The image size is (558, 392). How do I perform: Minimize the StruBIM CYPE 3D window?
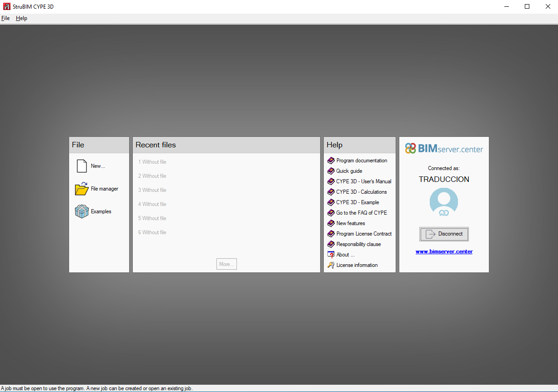506,6
